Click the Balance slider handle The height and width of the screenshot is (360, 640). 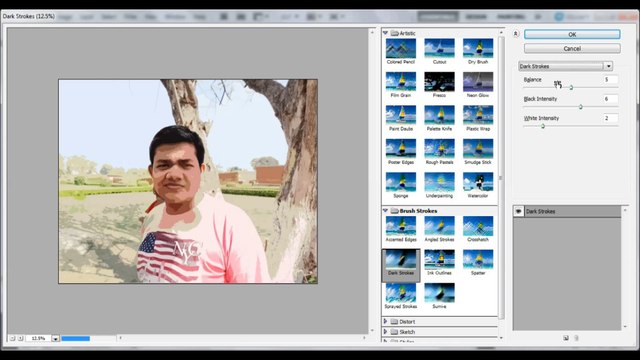[x=571, y=87]
